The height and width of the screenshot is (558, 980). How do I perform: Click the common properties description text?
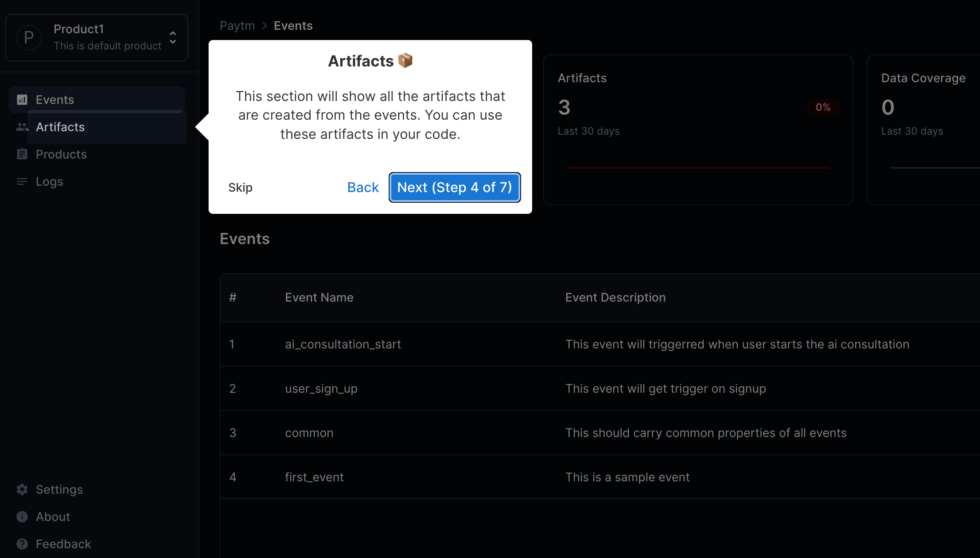pos(705,433)
